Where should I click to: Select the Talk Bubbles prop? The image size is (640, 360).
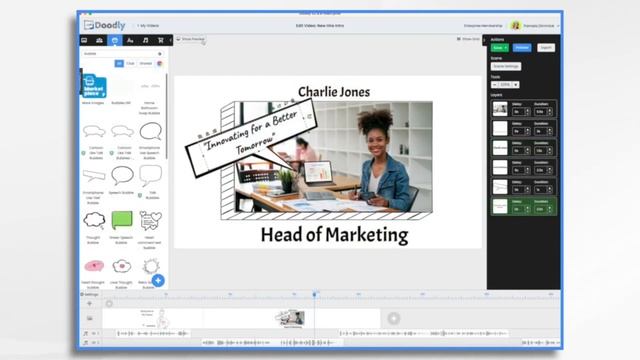tap(150, 176)
